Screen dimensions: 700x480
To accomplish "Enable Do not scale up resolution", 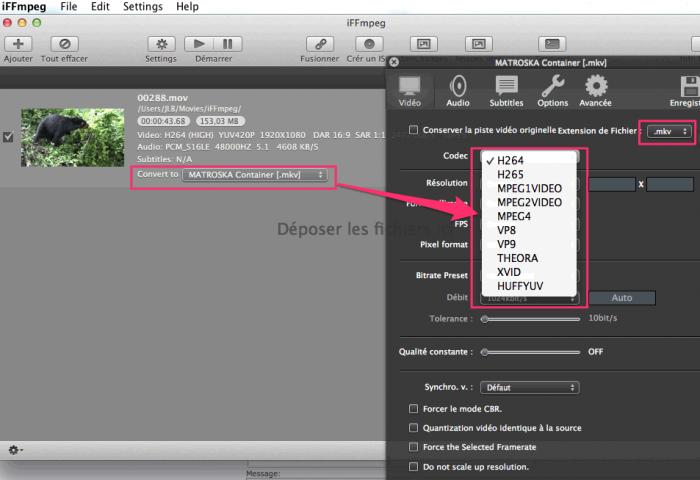I will [x=413, y=467].
